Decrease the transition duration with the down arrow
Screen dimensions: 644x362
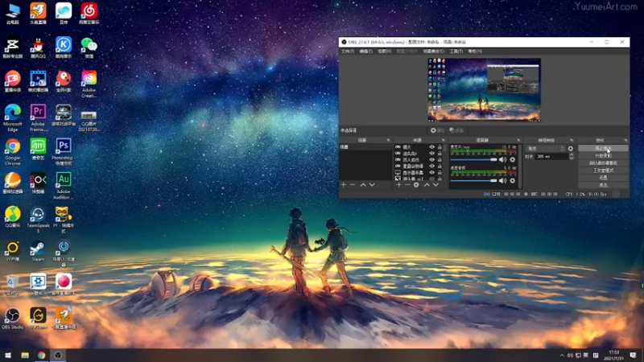coord(572,158)
